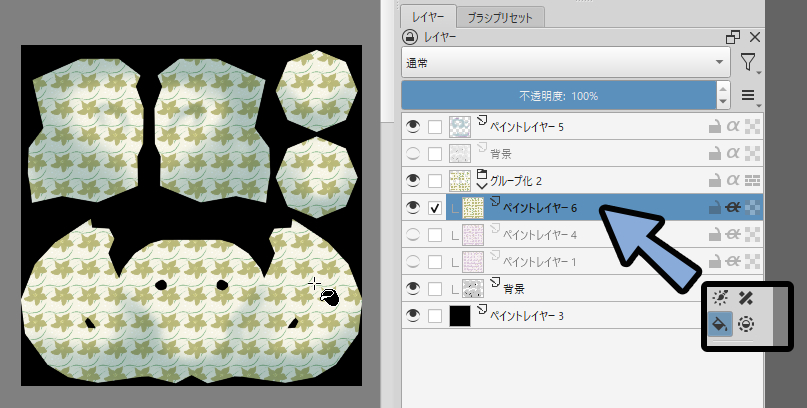807x408 pixels.
Task: Show the 背景 layer below ペイントレイヤー 5
Action: coord(413,153)
